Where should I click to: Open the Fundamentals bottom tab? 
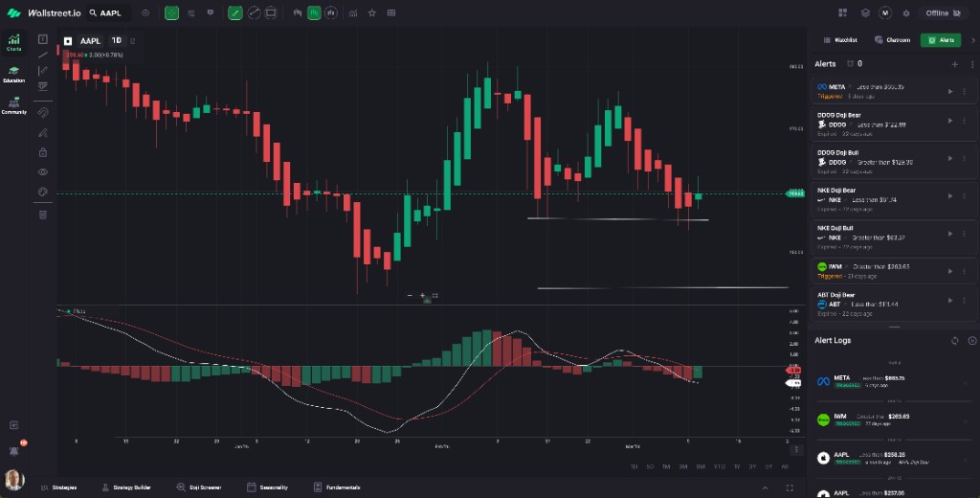pyautogui.click(x=337, y=487)
